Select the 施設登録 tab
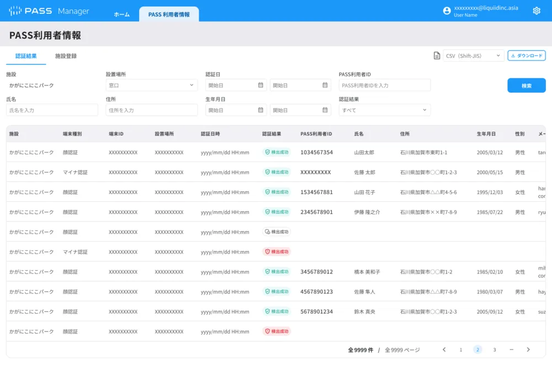The image size is (552, 392). [x=66, y=56]
